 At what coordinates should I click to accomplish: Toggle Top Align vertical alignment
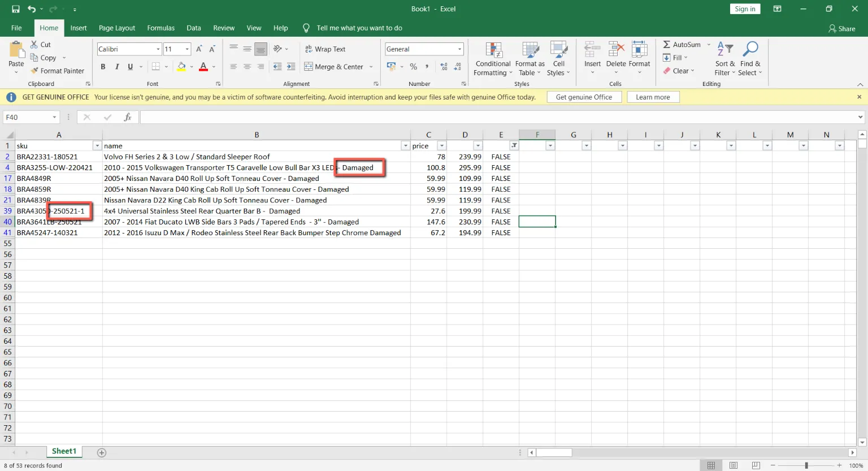pos(233,49)
